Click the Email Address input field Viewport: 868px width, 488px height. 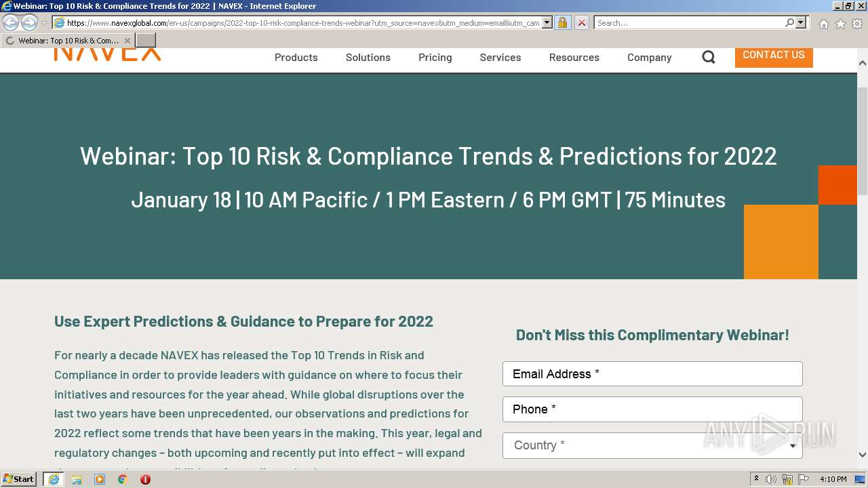click(x=652, y=374)
